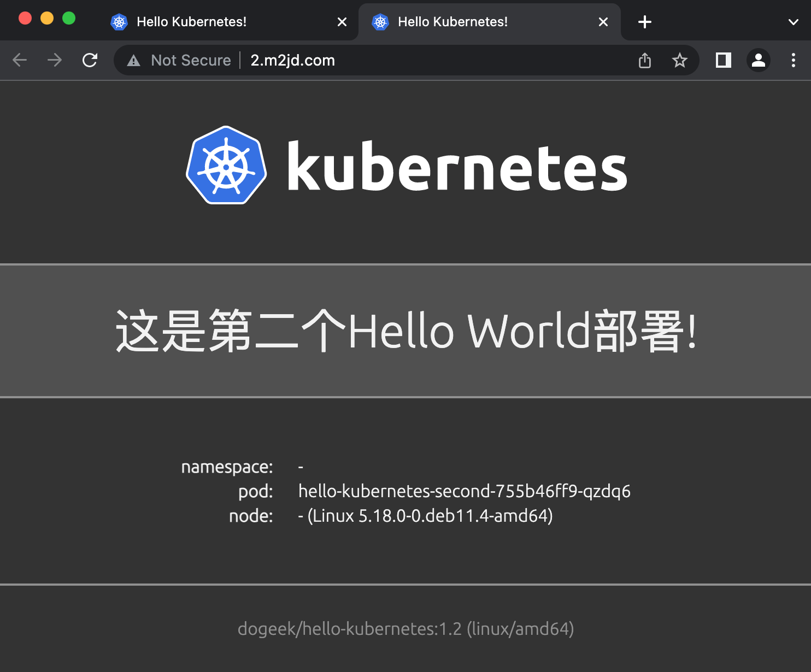
Task: Open a new tab with the plus button
Action: [644, 22]
